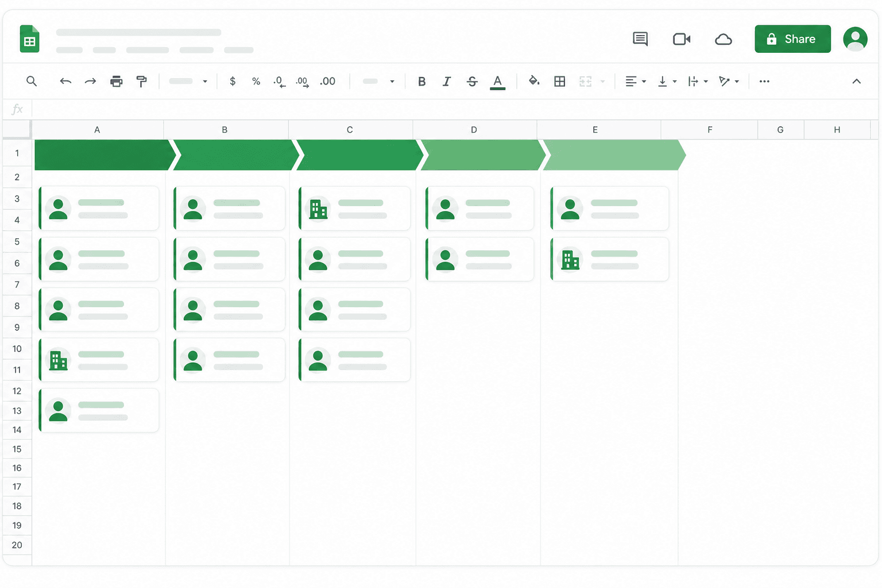The height and width of the screenshot is (588, 882).
Task: Click the building icon card in column A
Action: tap(99, 360)
